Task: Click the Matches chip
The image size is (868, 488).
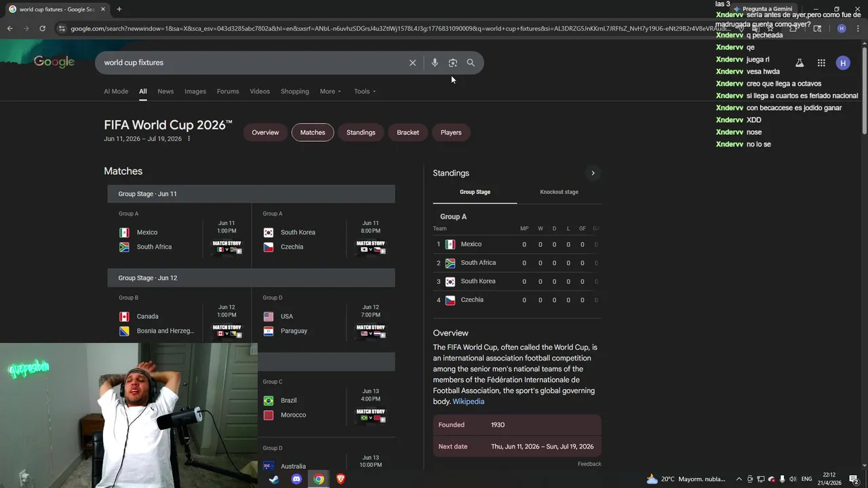Action: (313, 132)
